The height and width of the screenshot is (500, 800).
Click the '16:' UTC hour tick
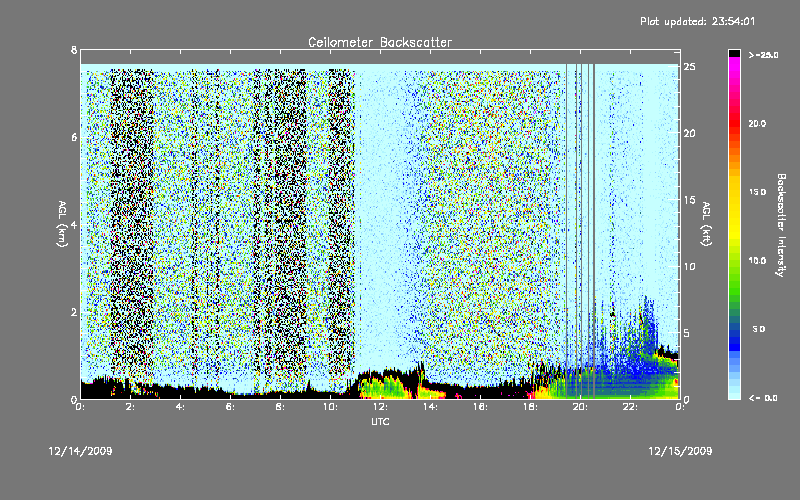pos(480,407)
